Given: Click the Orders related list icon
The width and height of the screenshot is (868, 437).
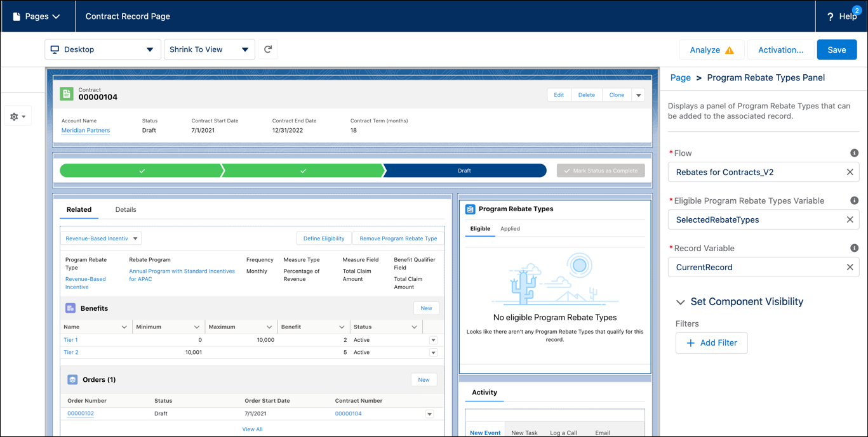Looking at the screenshot, I should pos(72,379).
